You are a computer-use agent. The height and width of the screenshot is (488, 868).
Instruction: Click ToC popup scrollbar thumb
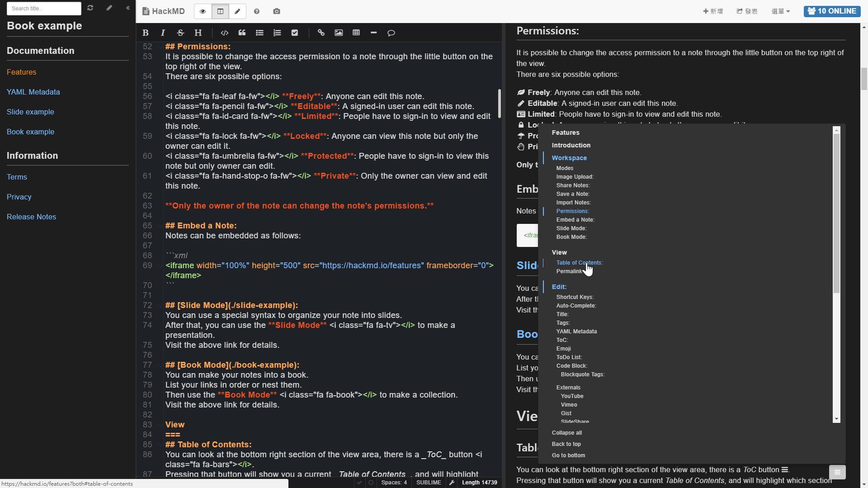[836, 213]
